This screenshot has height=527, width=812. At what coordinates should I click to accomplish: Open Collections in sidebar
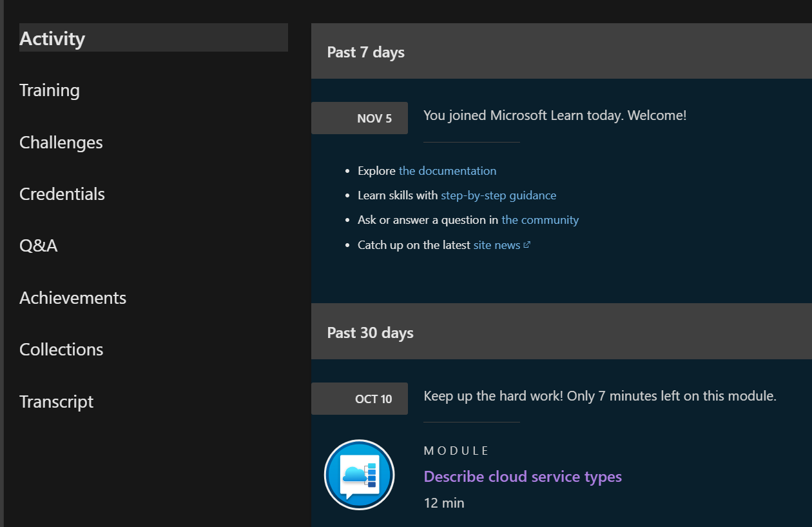tap(61, 349)
